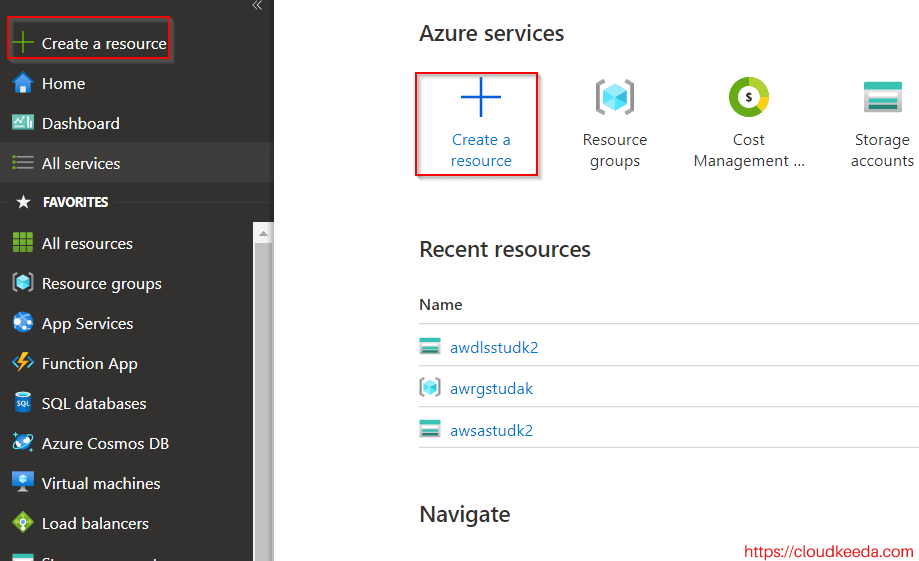Click the Home house icon
The width and height of the screenshot is (919, 561).
pos(23,83)
